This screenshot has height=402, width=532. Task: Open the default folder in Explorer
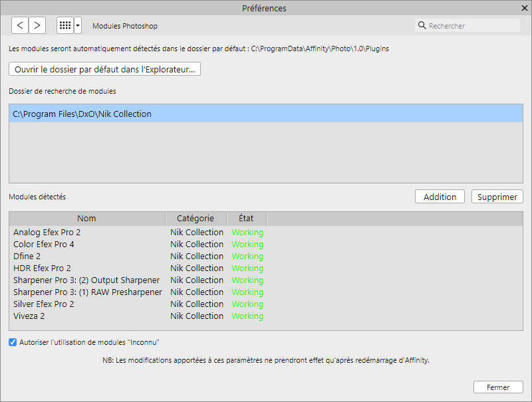105,69
